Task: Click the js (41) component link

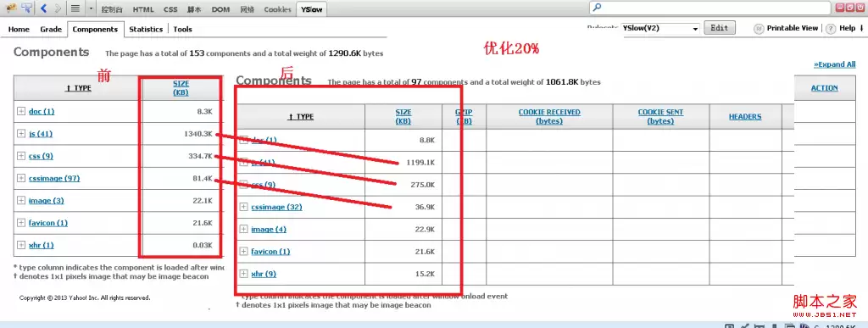Action: click(x=41, y=134)
